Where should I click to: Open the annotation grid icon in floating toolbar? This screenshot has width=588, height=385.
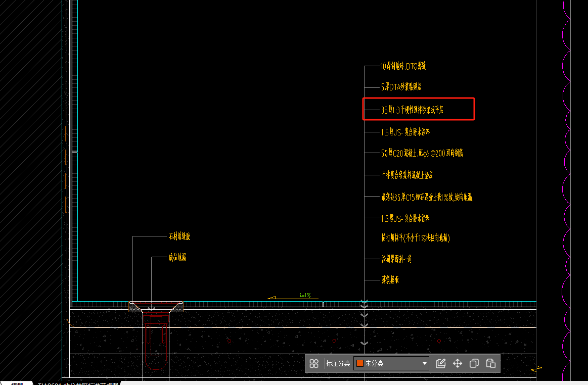point(314,363)
